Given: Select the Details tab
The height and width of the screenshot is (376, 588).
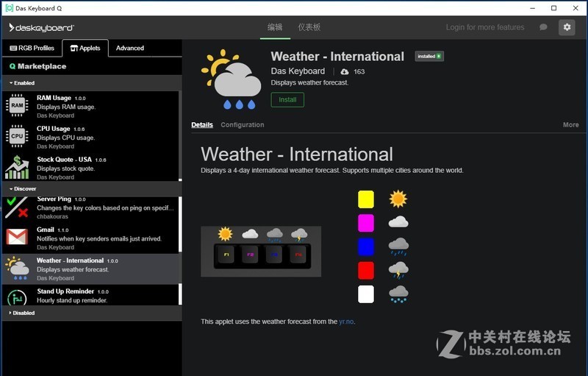Looking at the screenshot, I should click(x=202, y=125).
